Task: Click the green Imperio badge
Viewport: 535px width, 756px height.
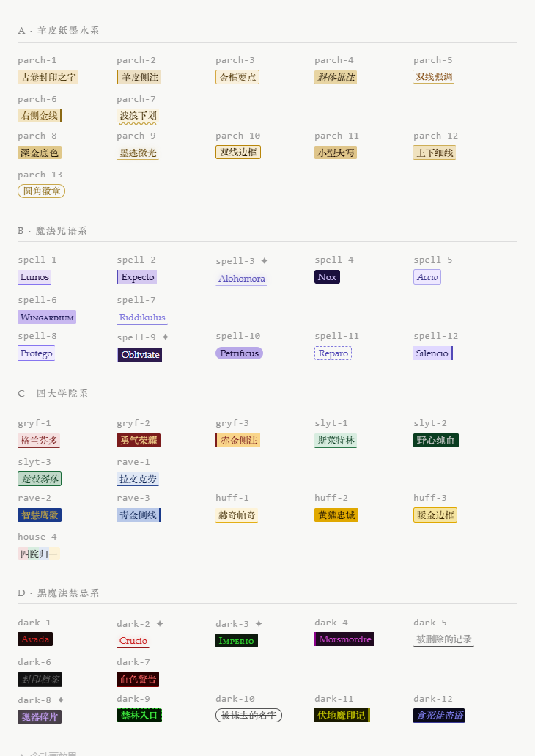Action: [x=236, y=641]
